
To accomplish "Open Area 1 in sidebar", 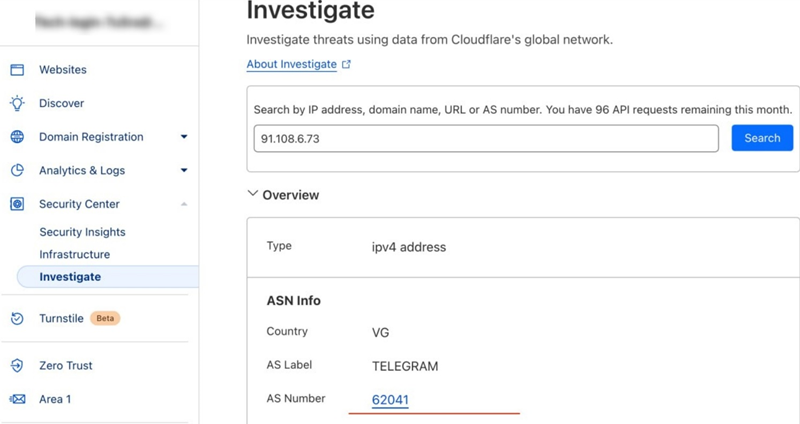I will 55,399.
